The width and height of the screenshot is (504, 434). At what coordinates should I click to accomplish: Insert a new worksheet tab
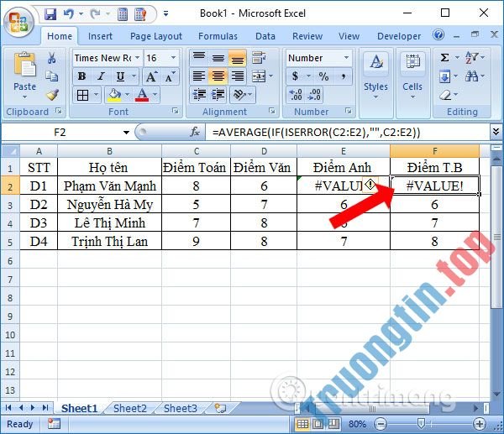(220, 408)
